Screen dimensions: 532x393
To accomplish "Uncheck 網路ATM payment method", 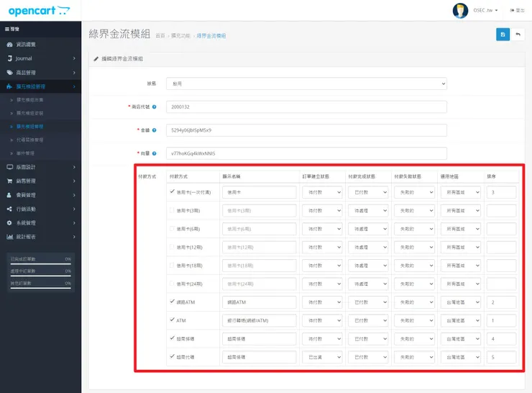I will coord(172,302).
